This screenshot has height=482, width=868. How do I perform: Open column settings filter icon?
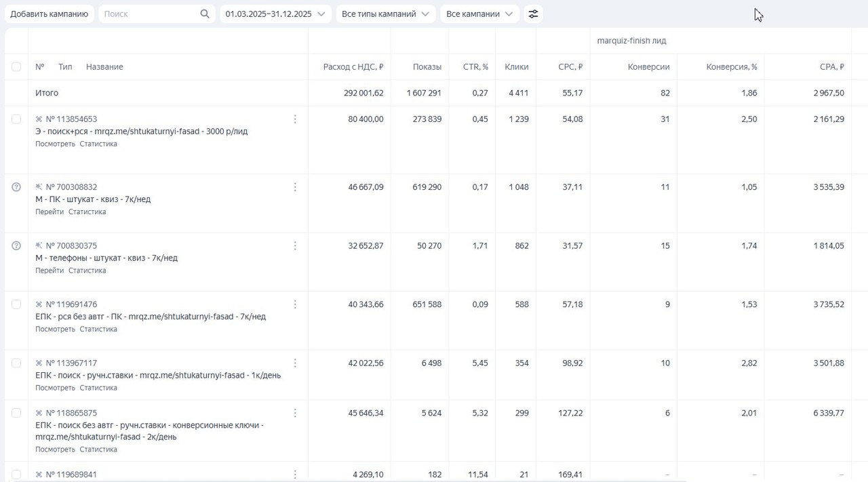tap(533, 14)
